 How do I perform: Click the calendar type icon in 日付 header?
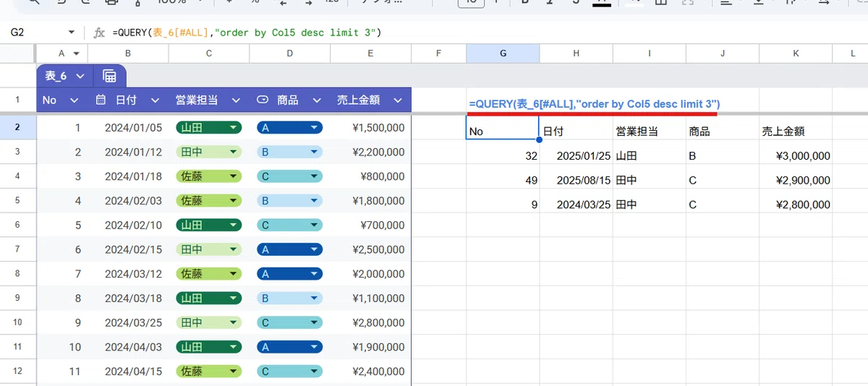tap(101, 100)
